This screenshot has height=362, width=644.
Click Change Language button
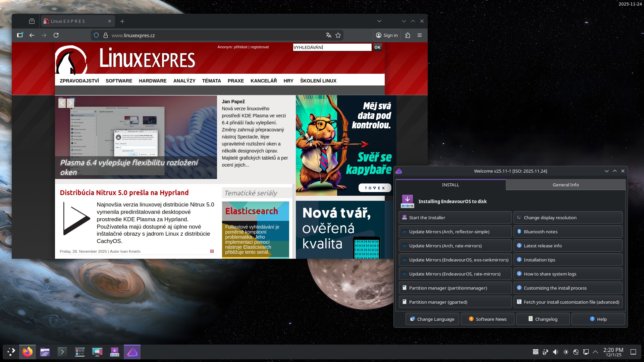(x=432, y=319)
